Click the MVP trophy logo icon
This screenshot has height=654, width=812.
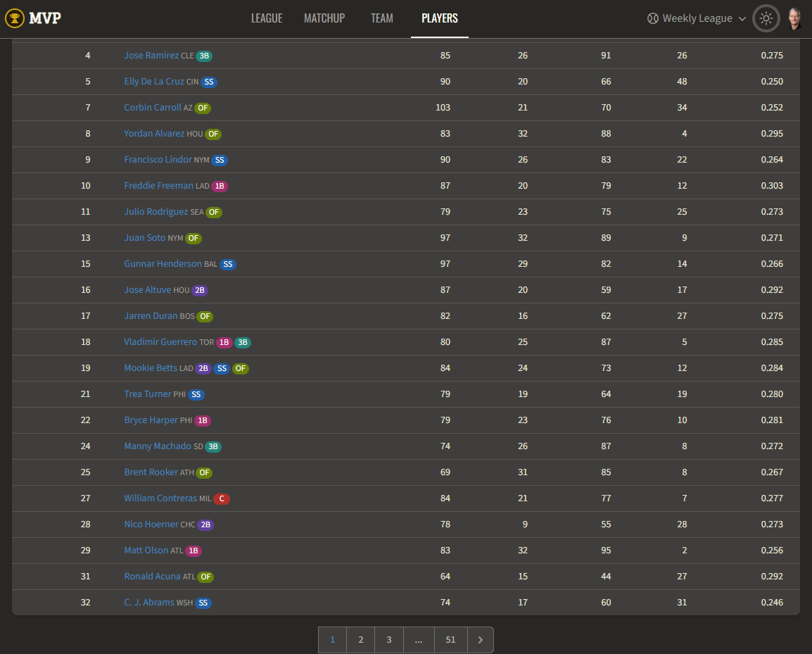[x=15, y=18]
